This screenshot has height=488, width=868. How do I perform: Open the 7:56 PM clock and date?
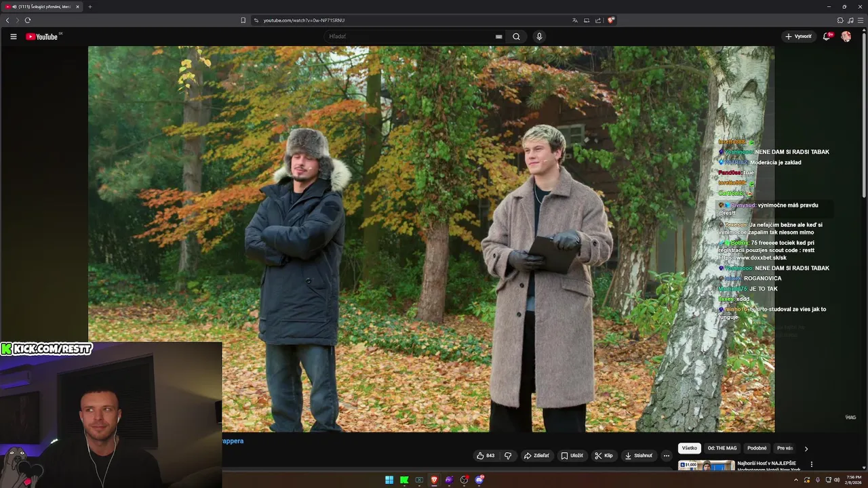pos(854,480)
